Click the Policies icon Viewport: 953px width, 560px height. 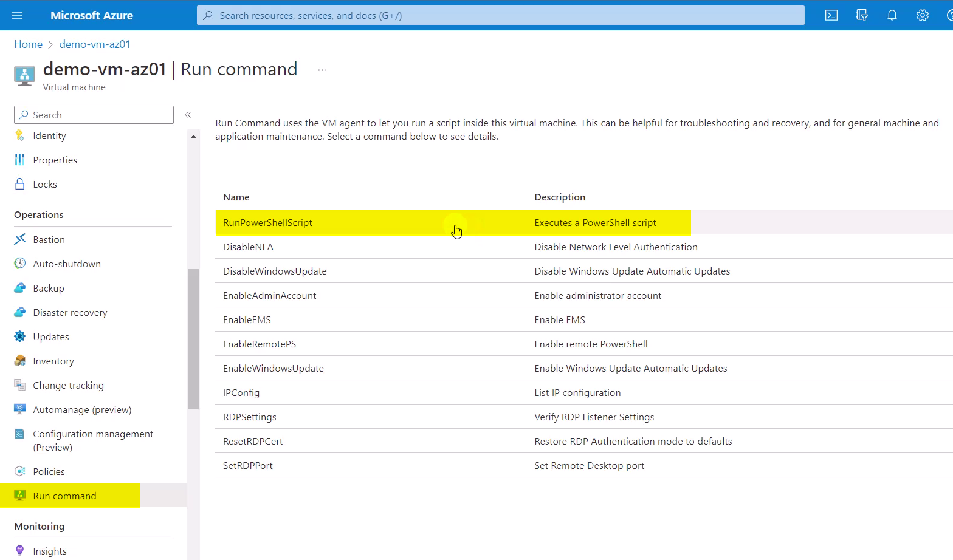[x=20, y=471]
